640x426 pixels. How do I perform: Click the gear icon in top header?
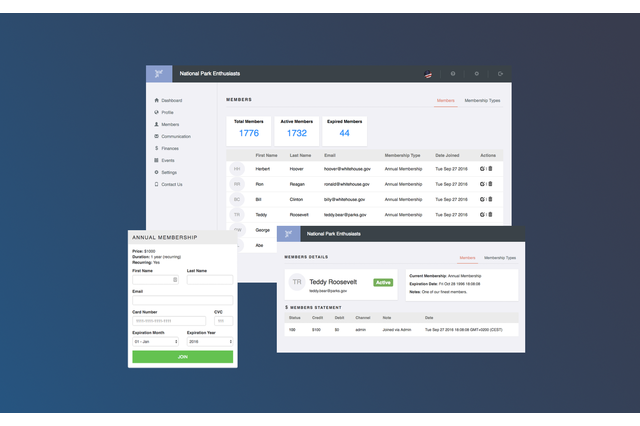(476, 74)
